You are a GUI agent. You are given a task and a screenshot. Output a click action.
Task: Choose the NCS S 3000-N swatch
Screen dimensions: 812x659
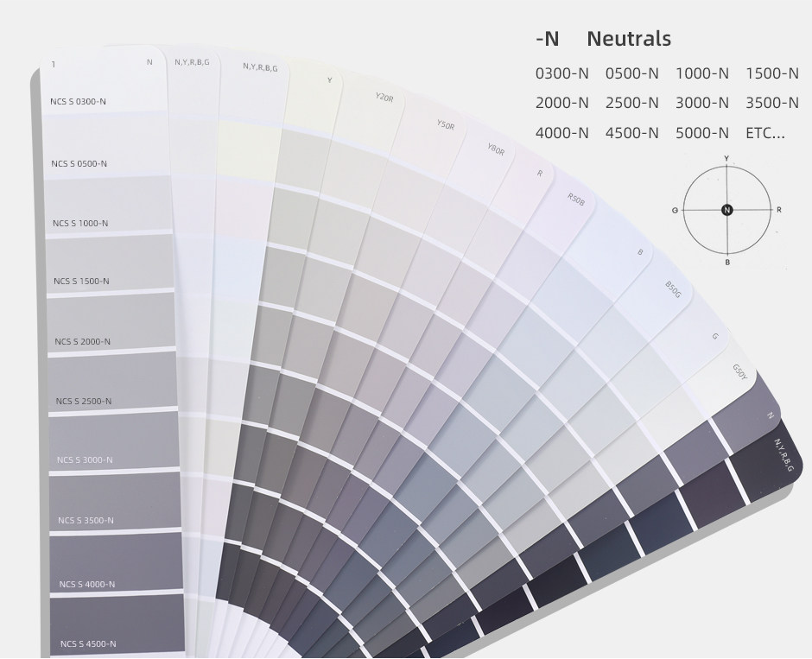[x=114, y=441]
